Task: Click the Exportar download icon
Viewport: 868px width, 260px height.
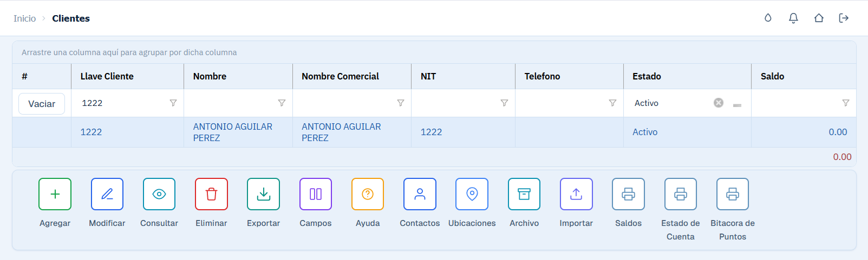Action: tap(264, 194)
